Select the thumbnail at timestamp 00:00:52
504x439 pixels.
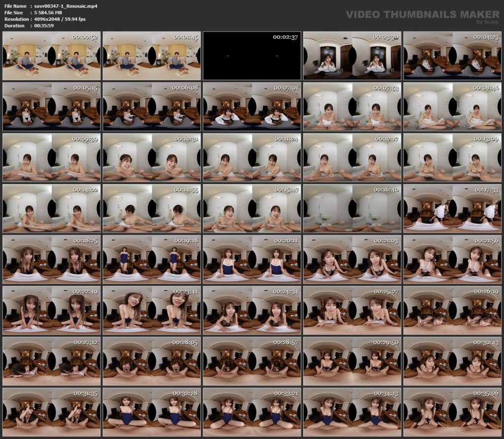tap(51, 56)
